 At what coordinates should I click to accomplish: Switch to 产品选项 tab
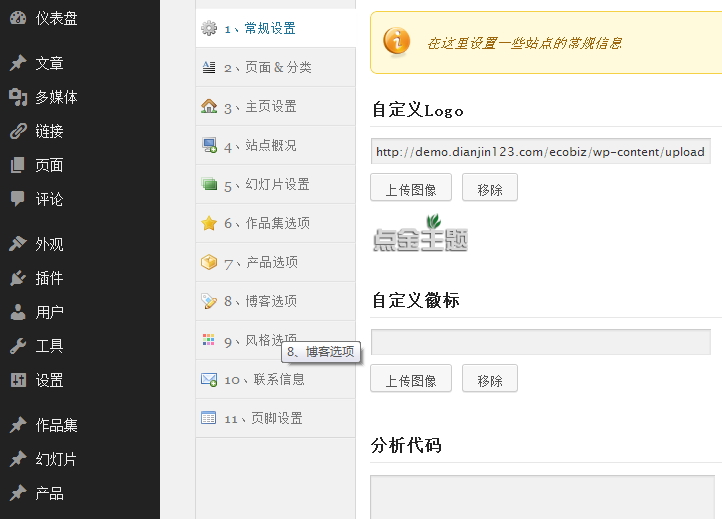pyautogui.click(x=276, y=262)
